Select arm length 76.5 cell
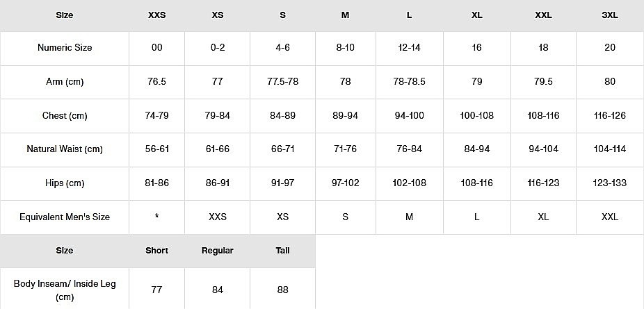Screen dimensions: 644x309 click(156, 82)
